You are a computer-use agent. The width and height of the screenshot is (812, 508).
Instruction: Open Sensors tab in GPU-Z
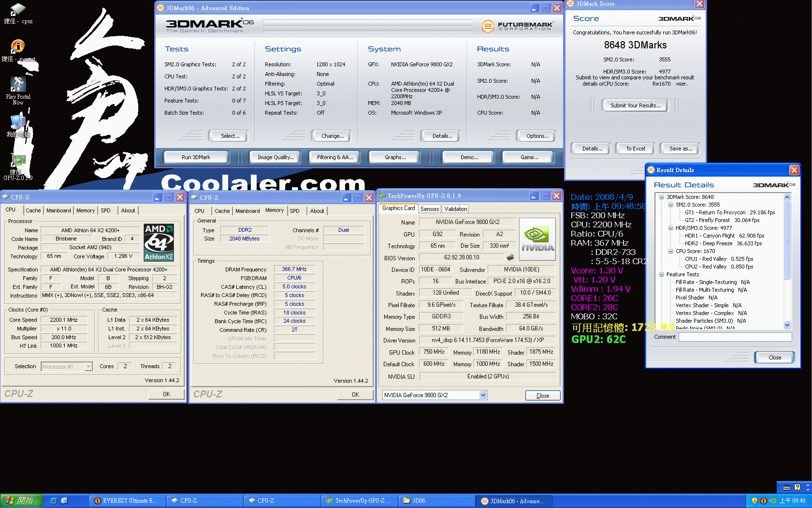pyautogui.click(x=430, y=209)
